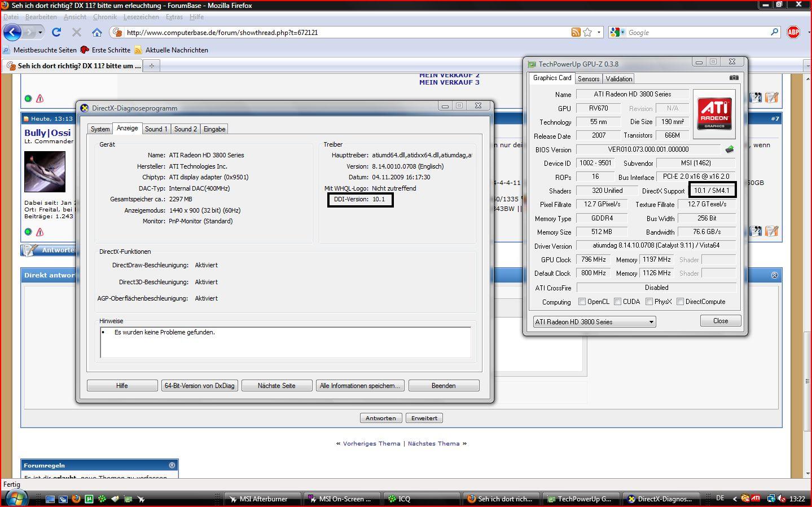This screenshot has width=812, height=507.
Task: Collapse the Forumregeln box
Action: (x=172, y=465)
